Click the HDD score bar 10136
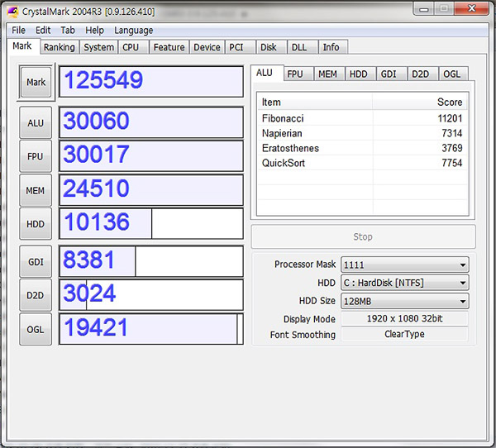496x448 pixels. 151,223
